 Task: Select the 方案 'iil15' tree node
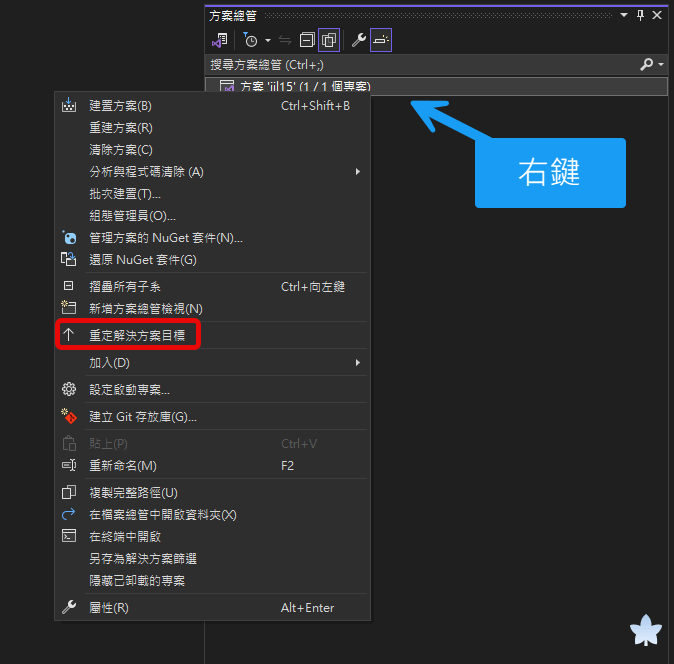coord(436,87)
